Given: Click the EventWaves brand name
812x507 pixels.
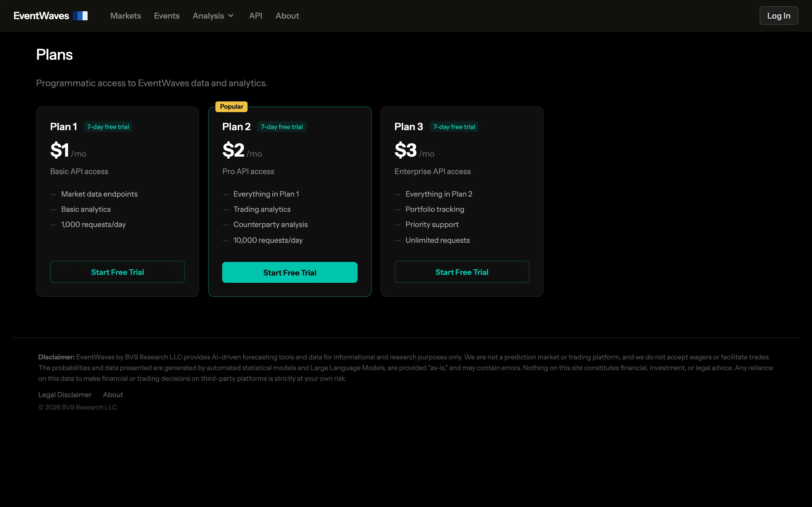Looking at the screenshot, I should point(41,16).
